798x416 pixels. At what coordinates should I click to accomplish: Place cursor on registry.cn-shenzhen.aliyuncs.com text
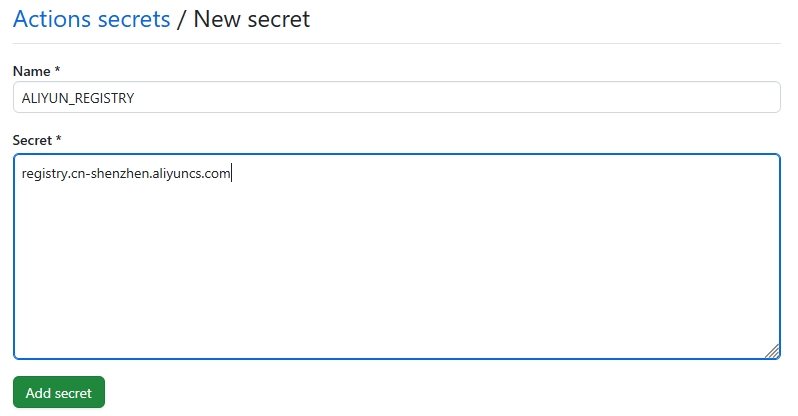[x=126, y=174]
